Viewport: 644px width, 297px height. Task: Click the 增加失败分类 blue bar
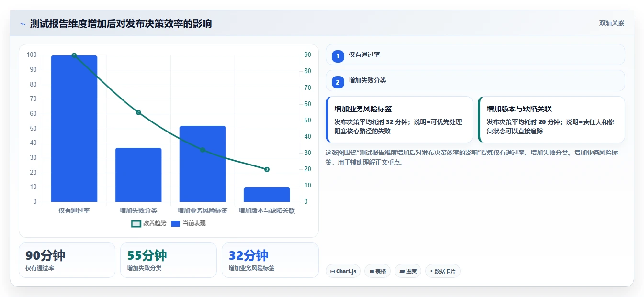point(138,175)
